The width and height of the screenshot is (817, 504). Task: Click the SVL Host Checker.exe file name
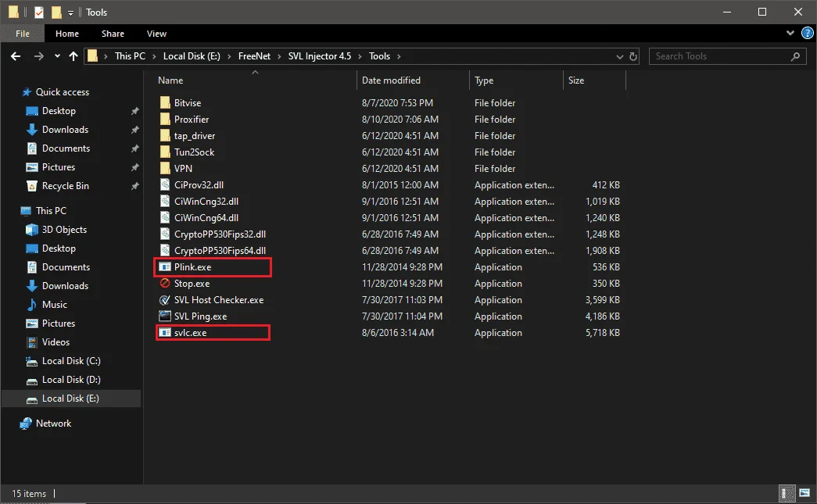[x=219, y=300]
